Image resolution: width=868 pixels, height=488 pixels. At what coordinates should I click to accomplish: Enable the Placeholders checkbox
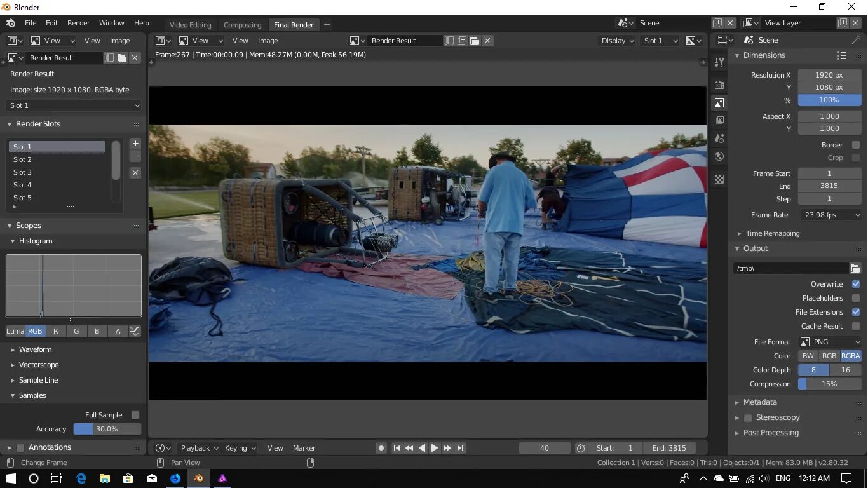click(856, 298)
